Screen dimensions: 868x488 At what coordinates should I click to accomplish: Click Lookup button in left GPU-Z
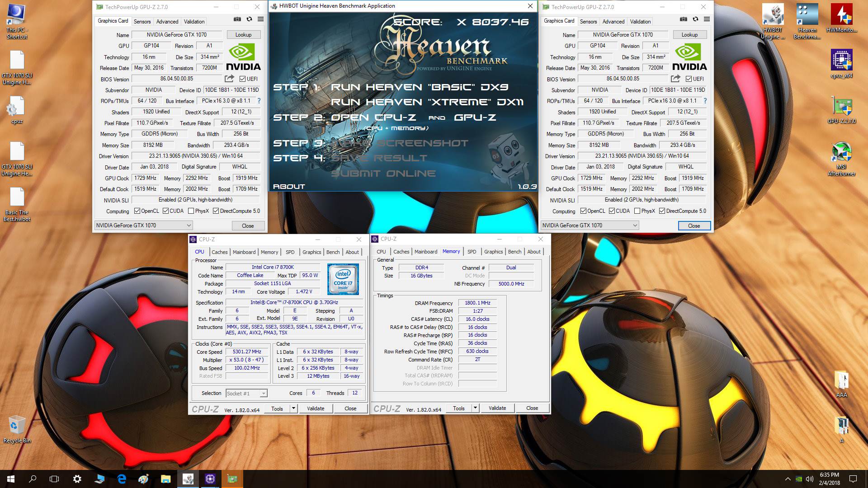tap(243, 35)
